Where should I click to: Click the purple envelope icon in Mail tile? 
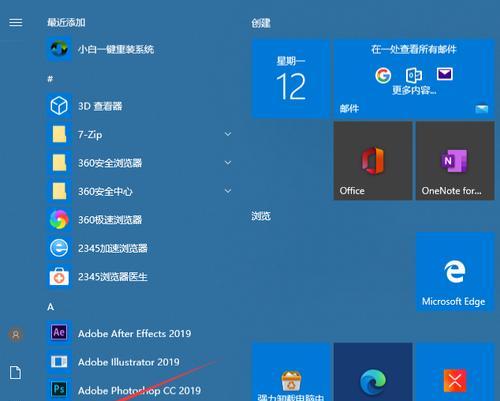(x=445, y=74)
